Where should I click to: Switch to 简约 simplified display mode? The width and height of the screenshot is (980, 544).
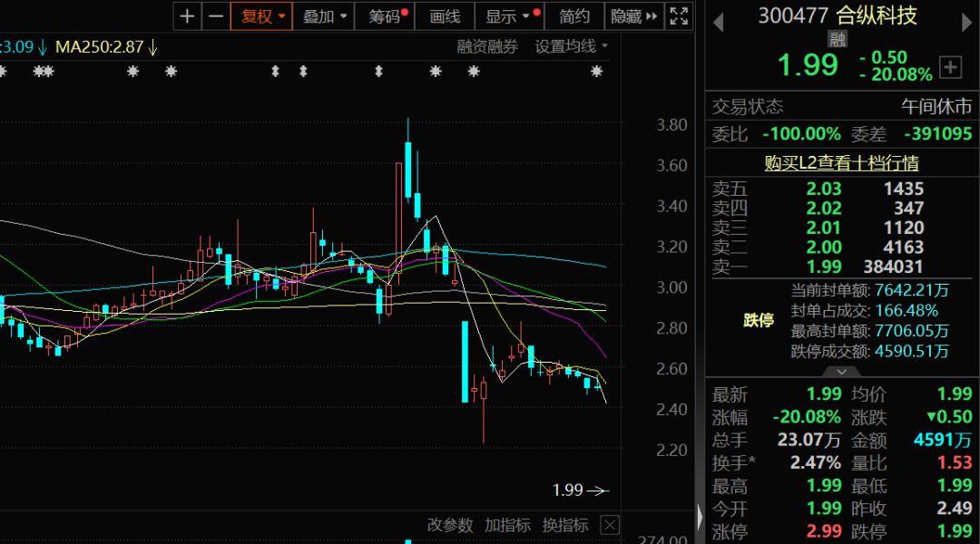(x=574, y=16)
